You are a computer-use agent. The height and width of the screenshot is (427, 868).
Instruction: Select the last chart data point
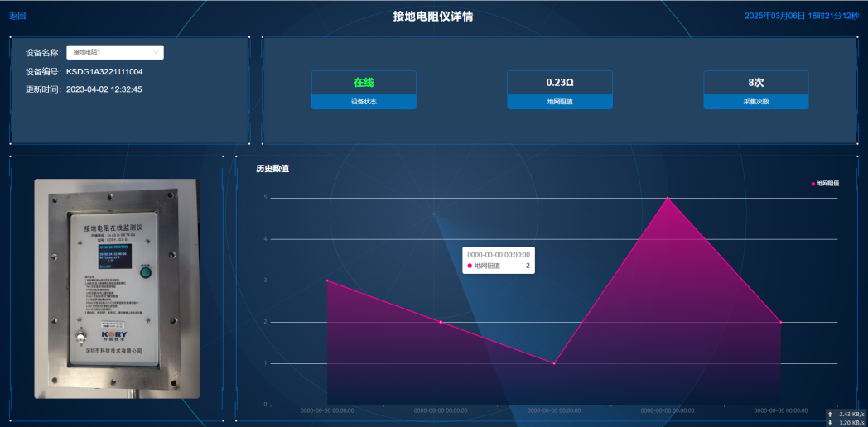[781, 322]
